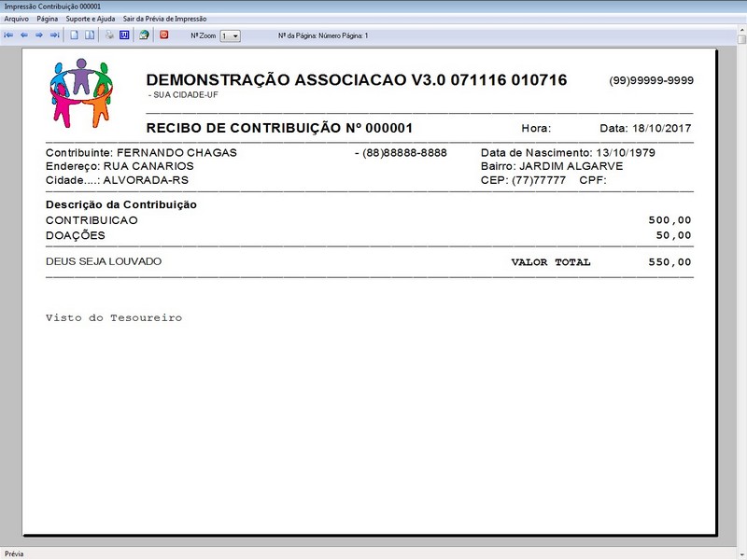Screen dimensions: 747x560
Task: Click the DEMONSTRAÇÃO ASSOCIACAO V3.0 heading
Action: [x=357, y=80]
